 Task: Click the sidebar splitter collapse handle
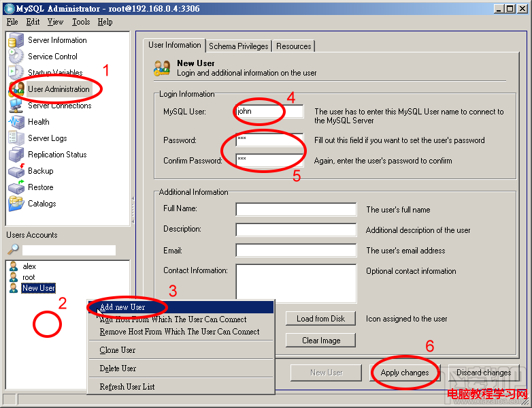click(133, 210)
